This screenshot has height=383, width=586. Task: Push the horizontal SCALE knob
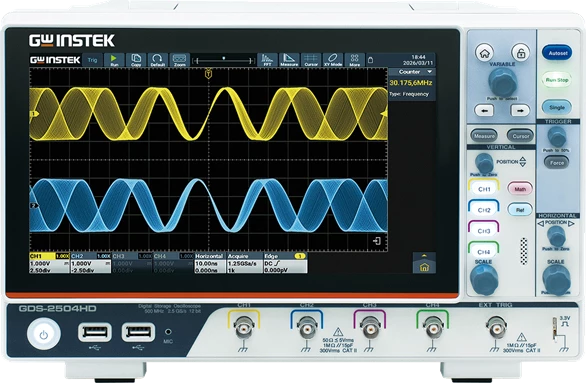(556, 280)
